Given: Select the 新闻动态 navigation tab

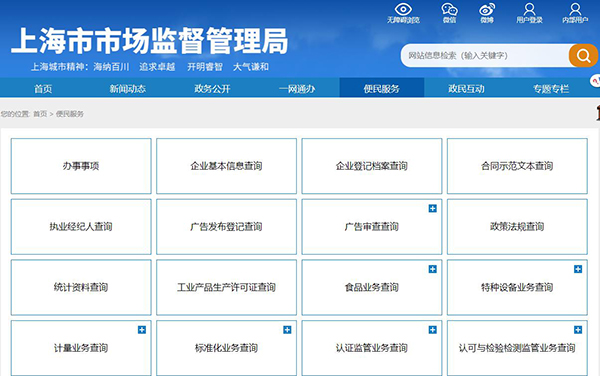Looking at the screenshot, I should pyautogui.click(x=127, y=89).
